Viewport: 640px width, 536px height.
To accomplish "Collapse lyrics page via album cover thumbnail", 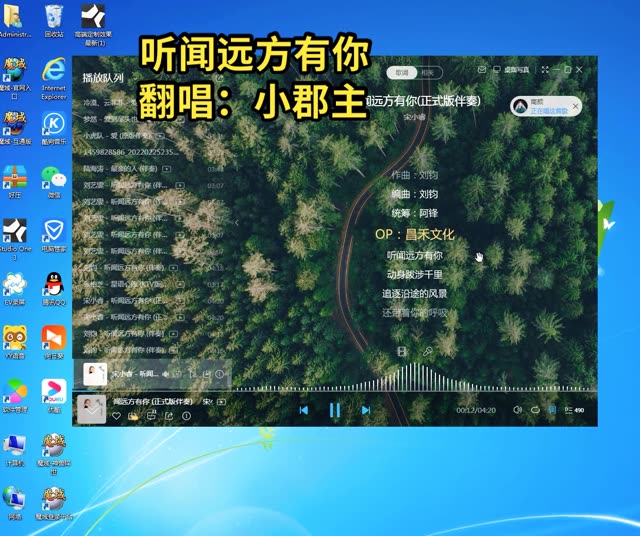I will [92, 409].
